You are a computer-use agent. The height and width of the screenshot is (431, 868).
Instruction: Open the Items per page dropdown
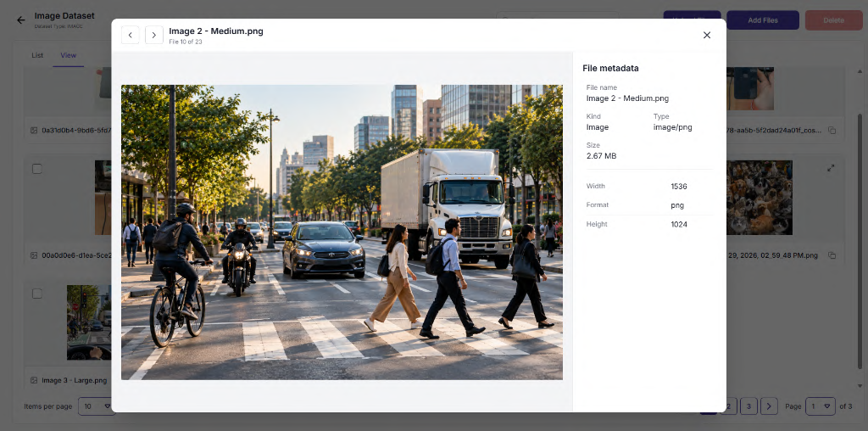click(95, 406)
